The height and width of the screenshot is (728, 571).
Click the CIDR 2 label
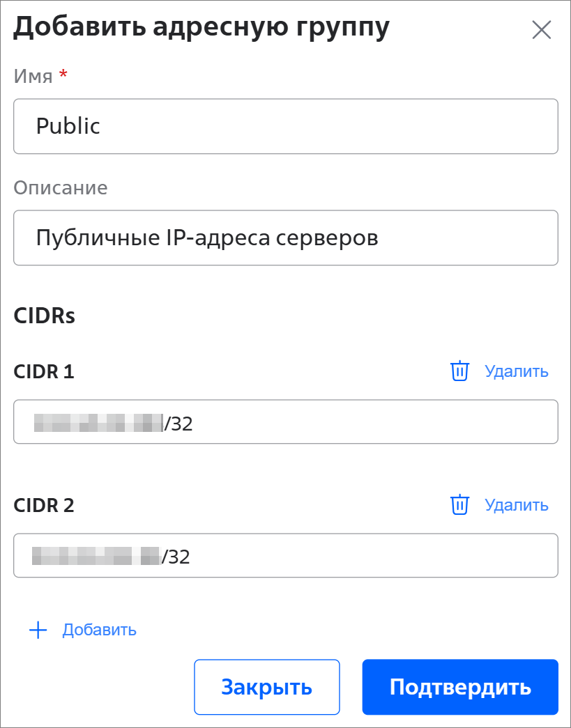(44, 506)
